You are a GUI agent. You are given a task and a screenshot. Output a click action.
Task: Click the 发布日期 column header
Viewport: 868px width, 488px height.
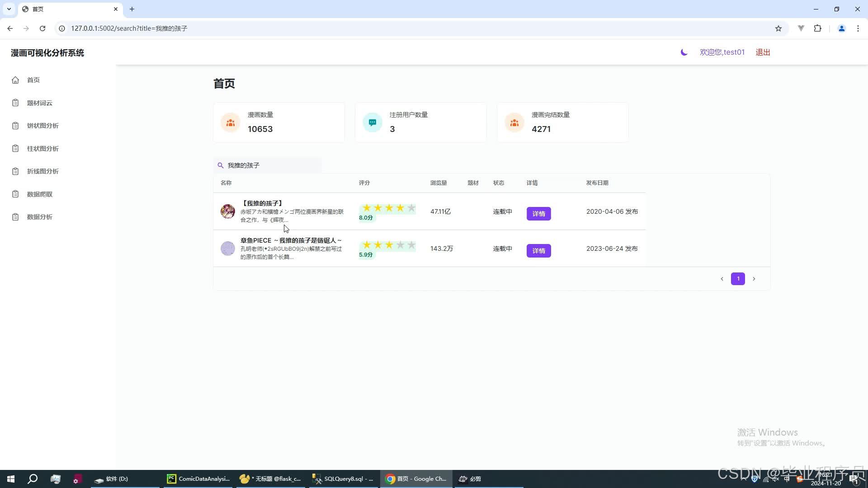597,183
